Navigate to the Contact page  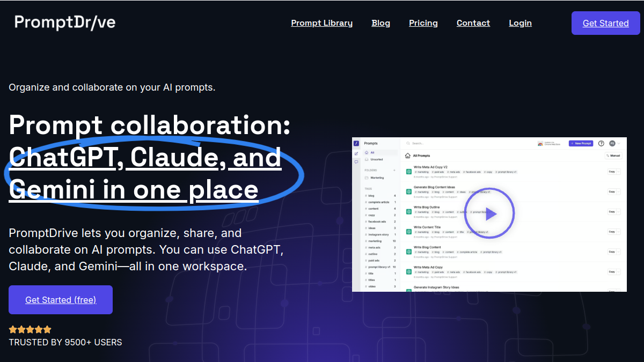click(x=473, y=23)
